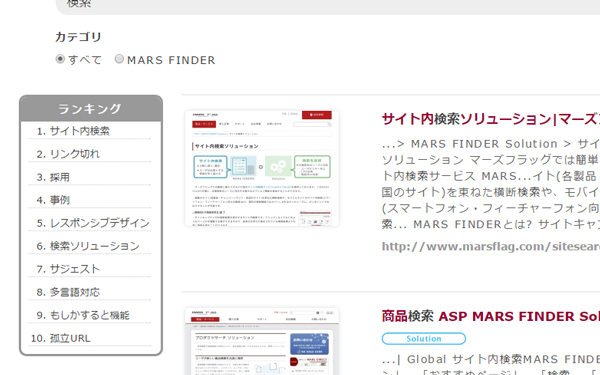Click the カテゴリ heading label
The width and height of the screenshot is (600, 375).
click(78, 37)
